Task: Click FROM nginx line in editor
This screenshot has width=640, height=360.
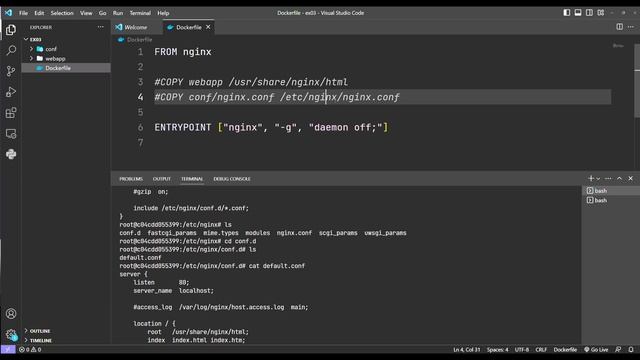Action: (x=183, y=52)
